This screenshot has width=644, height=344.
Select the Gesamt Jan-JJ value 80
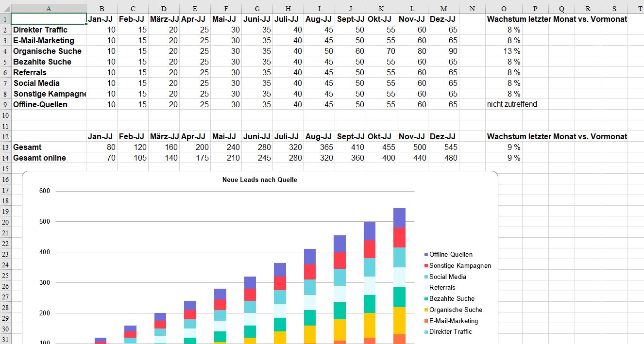(102, 147)
